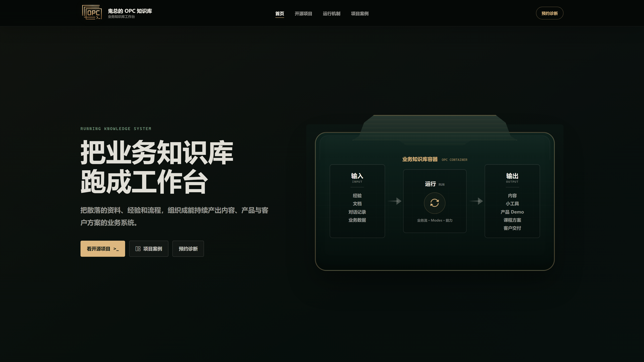
Task: Click the arrow between 运行 and 输出
Action: [x=476, y=201]
